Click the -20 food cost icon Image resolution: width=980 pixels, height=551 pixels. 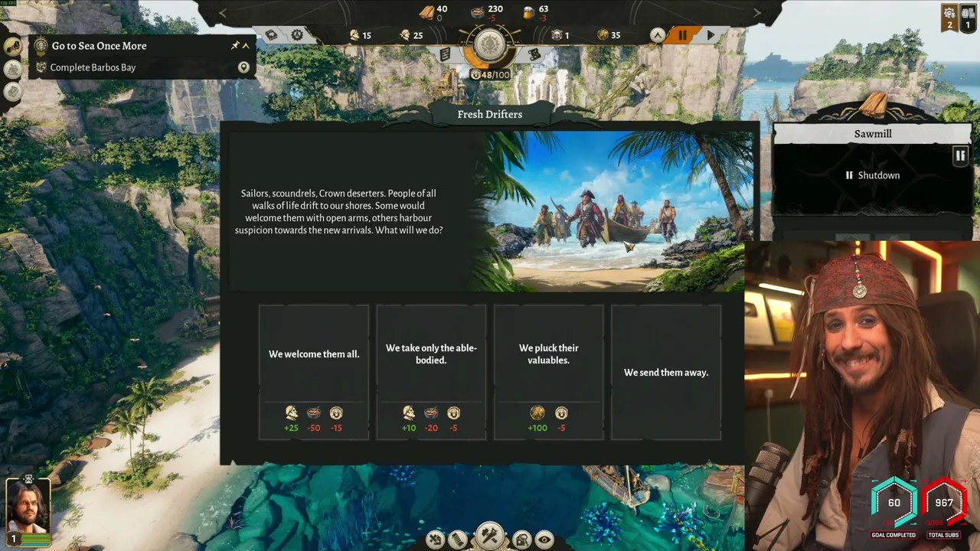[x=431, y=413]
